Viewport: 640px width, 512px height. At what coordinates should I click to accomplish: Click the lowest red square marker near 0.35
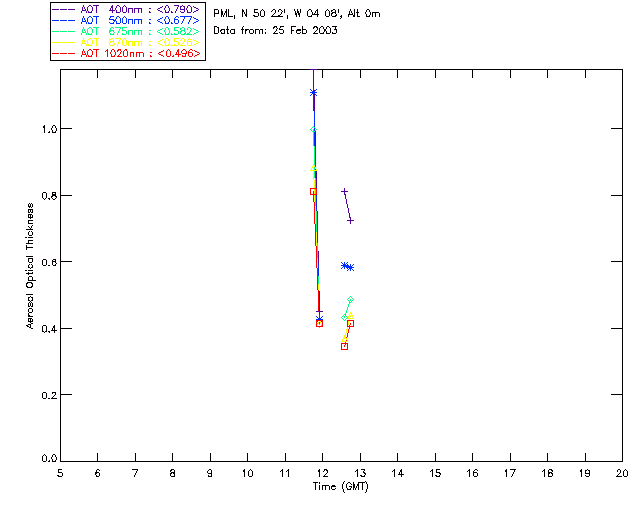click(344, 346)
